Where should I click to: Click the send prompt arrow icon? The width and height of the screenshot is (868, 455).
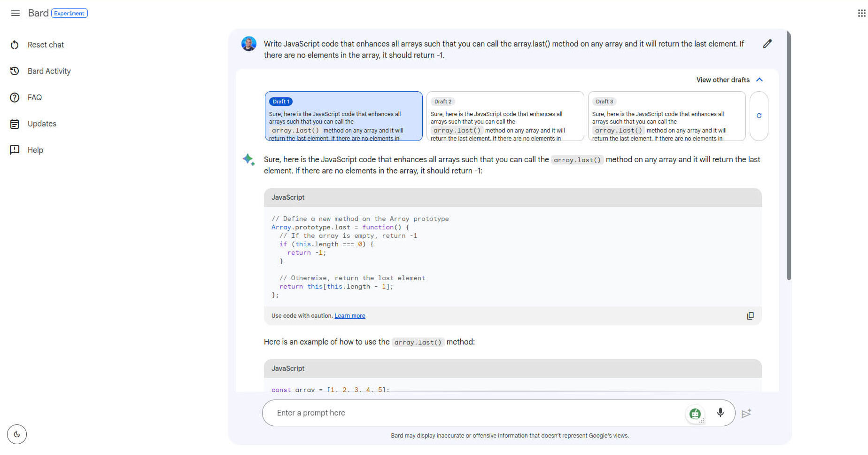746,414
